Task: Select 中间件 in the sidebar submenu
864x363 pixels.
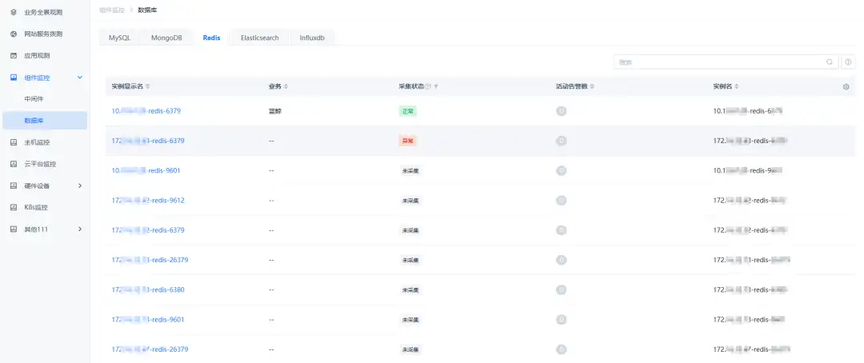Action: pos(34,99)
